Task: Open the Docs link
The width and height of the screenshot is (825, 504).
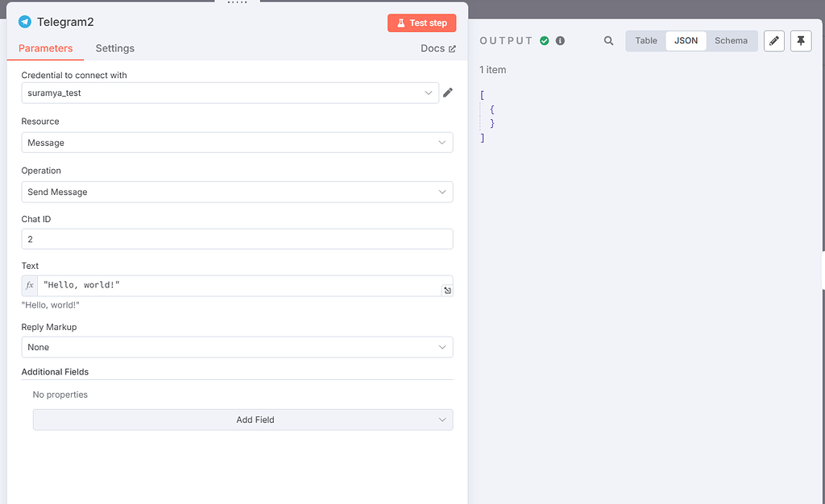Action: click(437, 48)
